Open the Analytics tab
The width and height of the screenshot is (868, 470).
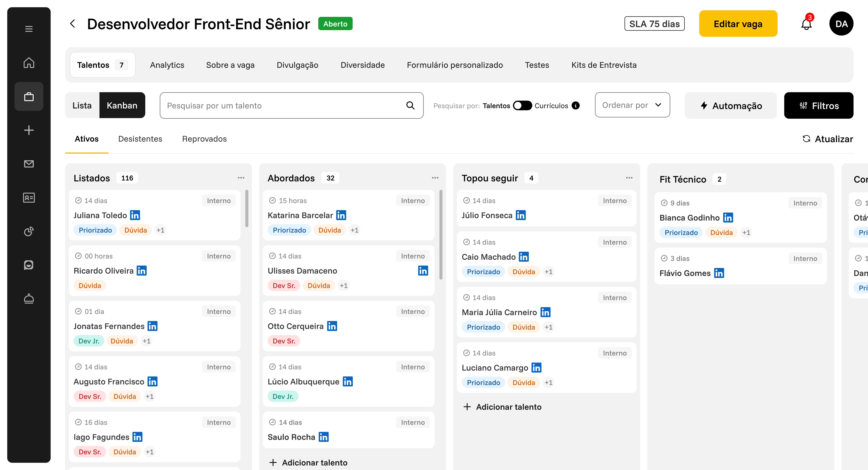[x=167, y=65]
